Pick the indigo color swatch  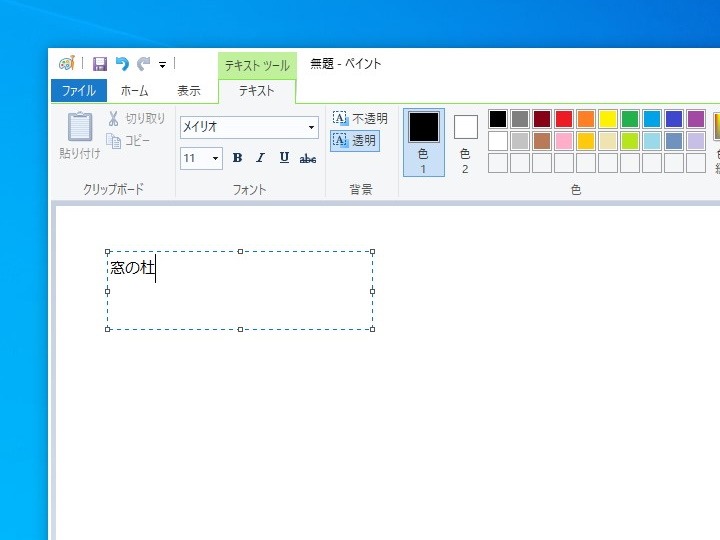pos(674,119)
